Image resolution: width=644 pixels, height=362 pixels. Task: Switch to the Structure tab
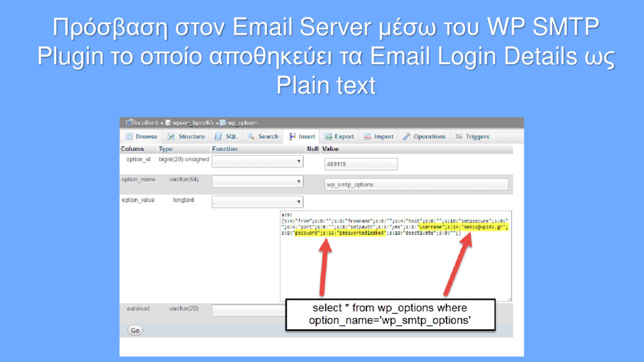pos(186,136)
